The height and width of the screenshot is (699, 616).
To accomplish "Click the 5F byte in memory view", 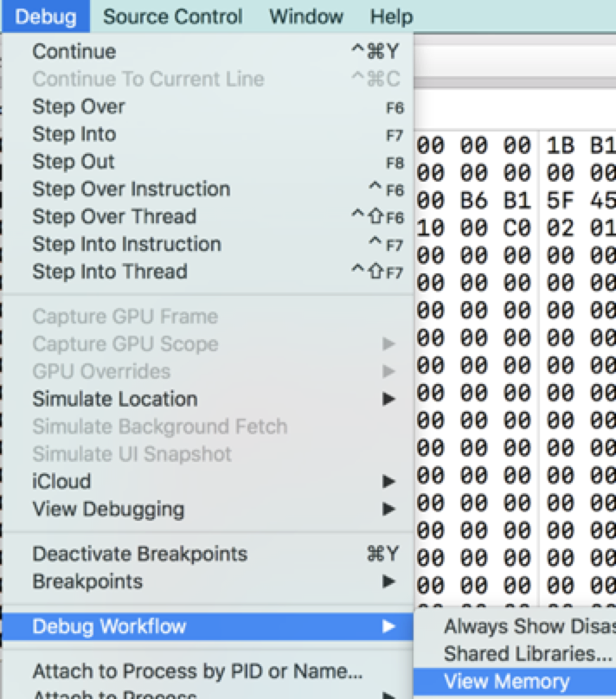I will [561, 201].
